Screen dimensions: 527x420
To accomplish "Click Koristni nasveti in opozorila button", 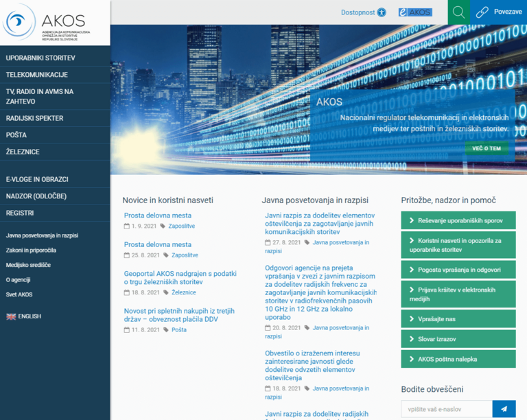I will [458, 245].
